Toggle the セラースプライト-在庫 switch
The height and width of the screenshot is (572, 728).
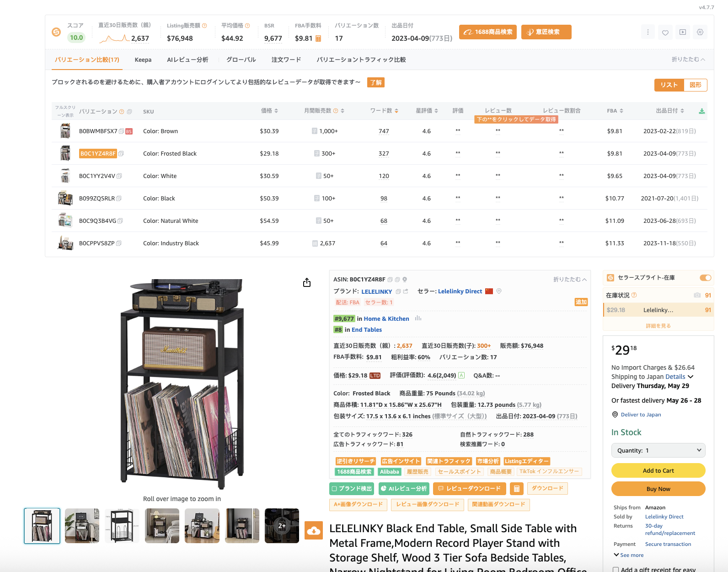tap(705, 278)
